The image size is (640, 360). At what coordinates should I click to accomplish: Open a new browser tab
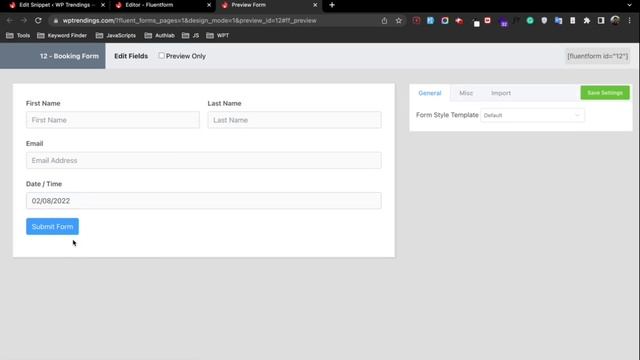(x=332, y=5)
